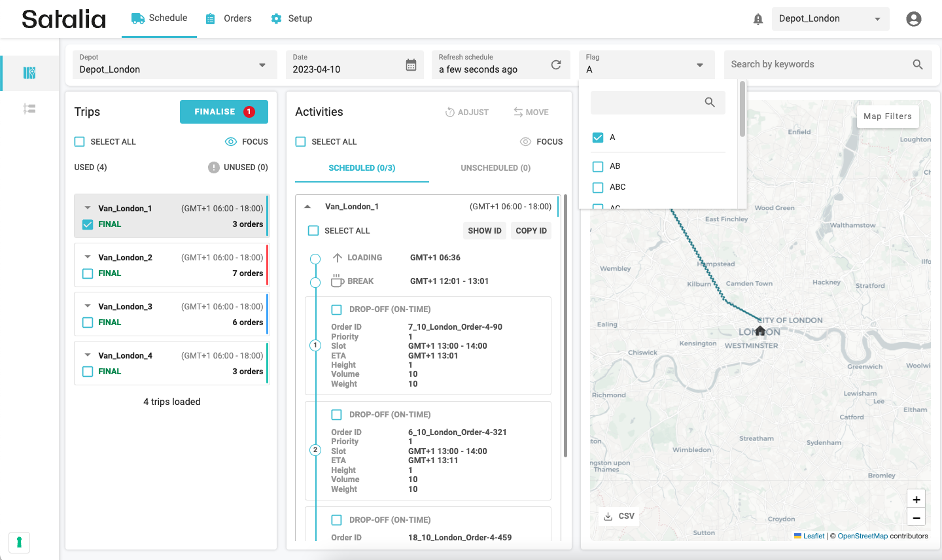Open the Orders menu
Screen dimensions: 942x560
tap(228, 18)
